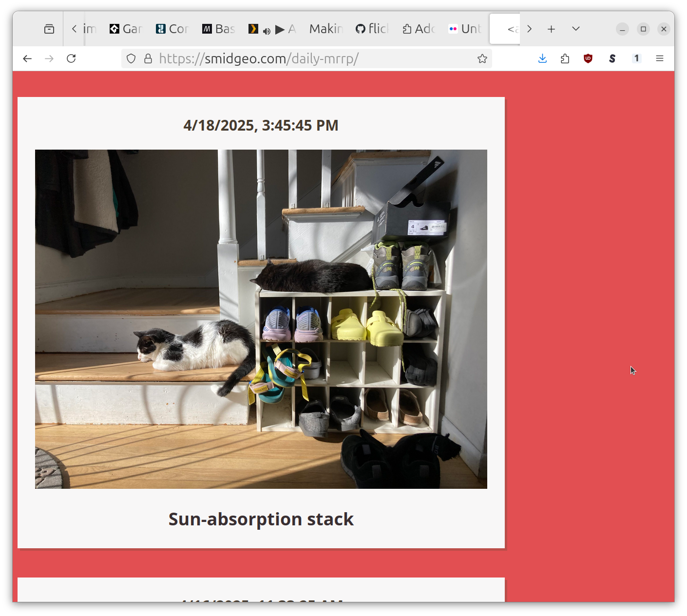Click the Extensions puzzle-piece icon
Image resolution: width=687 pixels, height=616 pixels.
click(x=565, y=58)
